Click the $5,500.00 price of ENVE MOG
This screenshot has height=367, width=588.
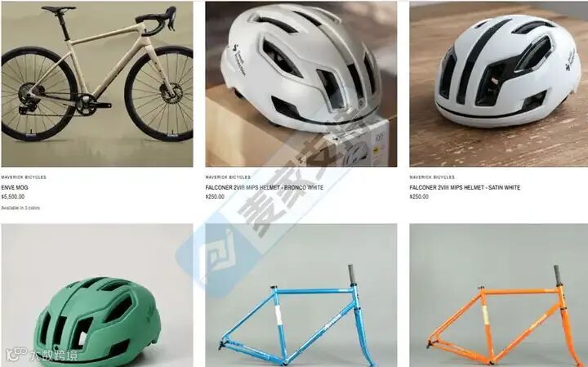click(x=13, y=197)
